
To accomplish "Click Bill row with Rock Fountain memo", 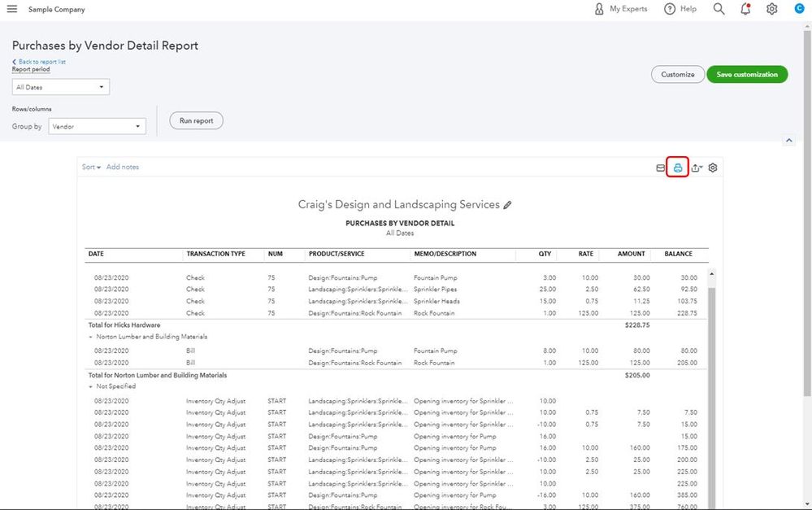I will [396, 363].
